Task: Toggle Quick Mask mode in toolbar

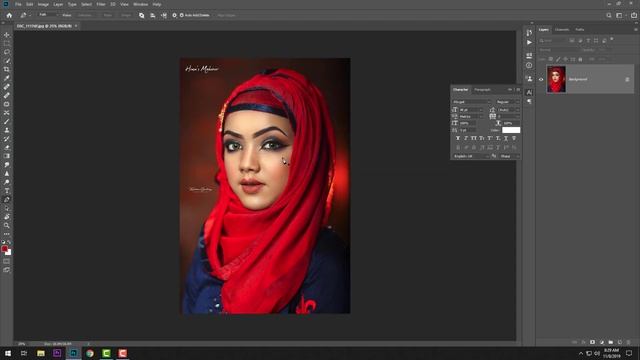Action: (x=7, y=261)
